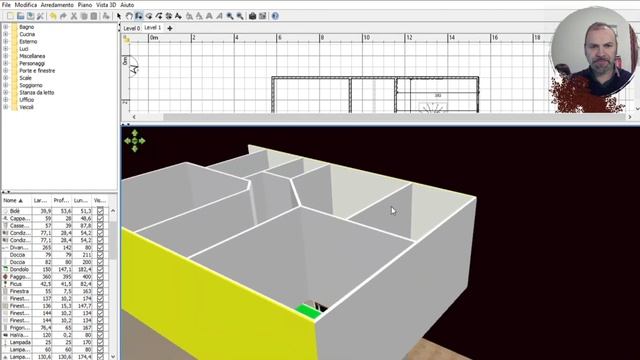Toggle visibility checkbox for Bidè row
Image resolution: width=640 pixels, height=360 pixels.
(x=100, y=211)
